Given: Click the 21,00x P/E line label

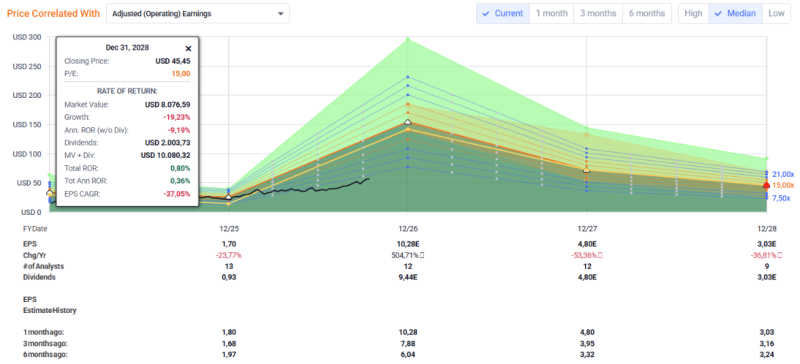Looking at the screenshot, I should pyautogui.click(x=783, y=174).
